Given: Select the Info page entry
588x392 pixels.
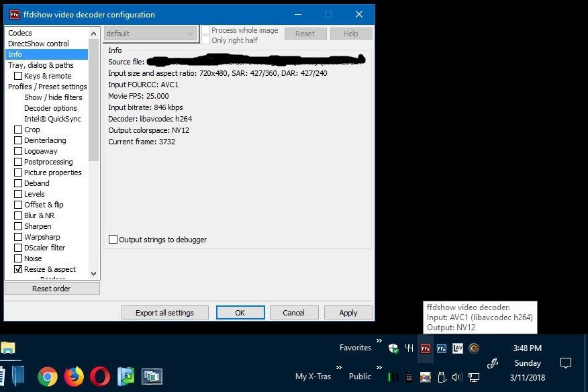Looking at the screenshot, I should 47,54.
